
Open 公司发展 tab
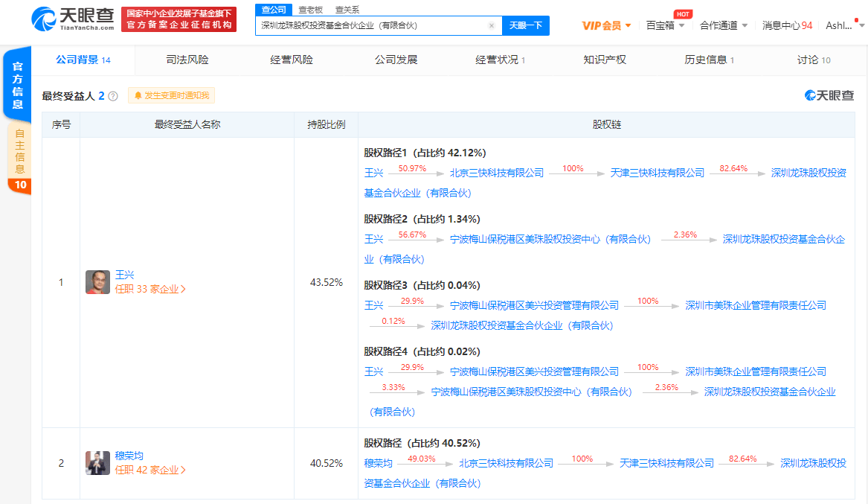(x=396, y=60)
